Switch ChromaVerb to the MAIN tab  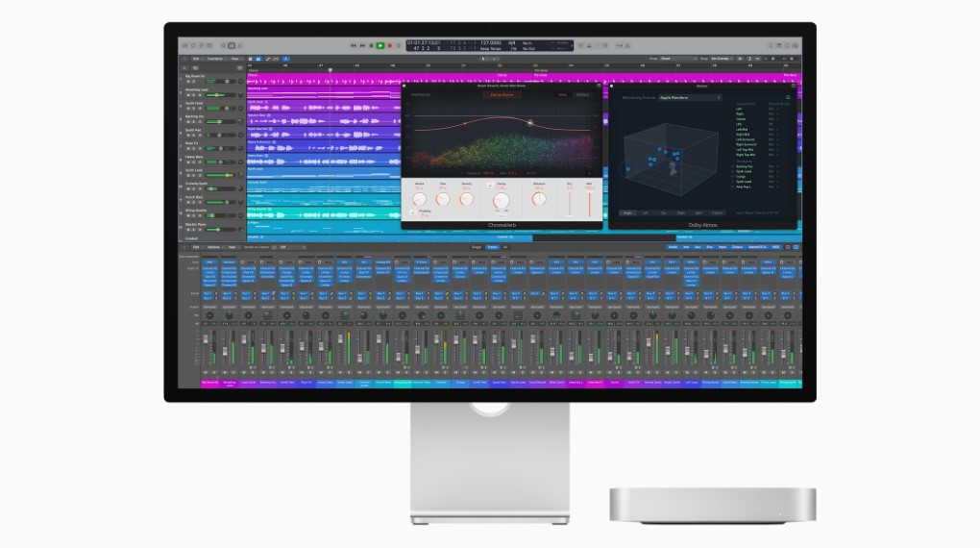coord(562,94)
